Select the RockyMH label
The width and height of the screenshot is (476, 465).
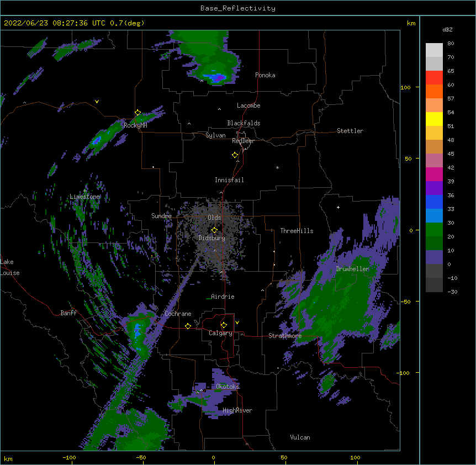click(135, 125)
